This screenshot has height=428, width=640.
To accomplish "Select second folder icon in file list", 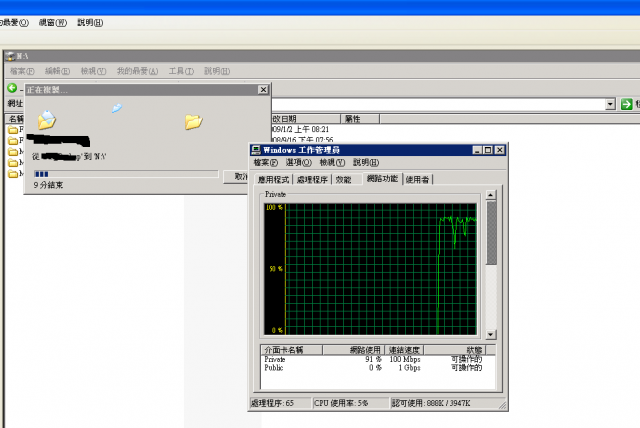I will tap(13, 141).
